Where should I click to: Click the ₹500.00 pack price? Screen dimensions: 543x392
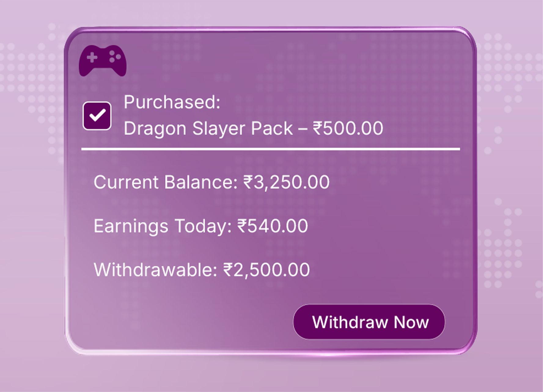[x=348, y=128]
